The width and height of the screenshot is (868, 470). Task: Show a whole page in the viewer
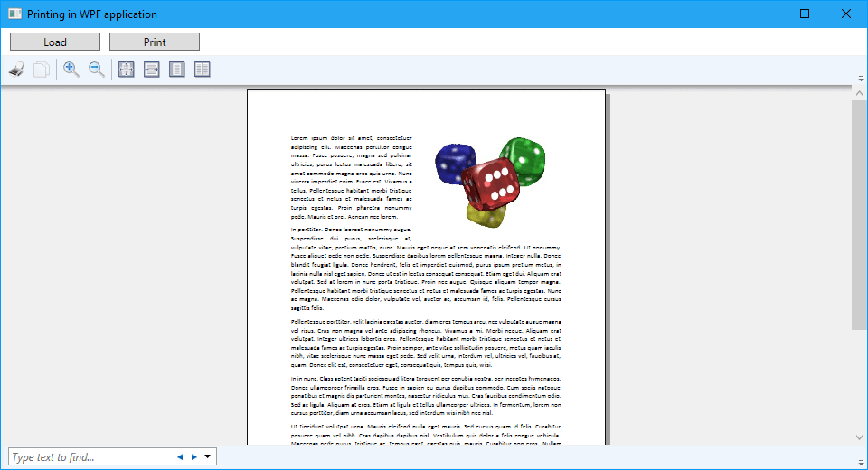pyautogui.click(x=177, y=70)
